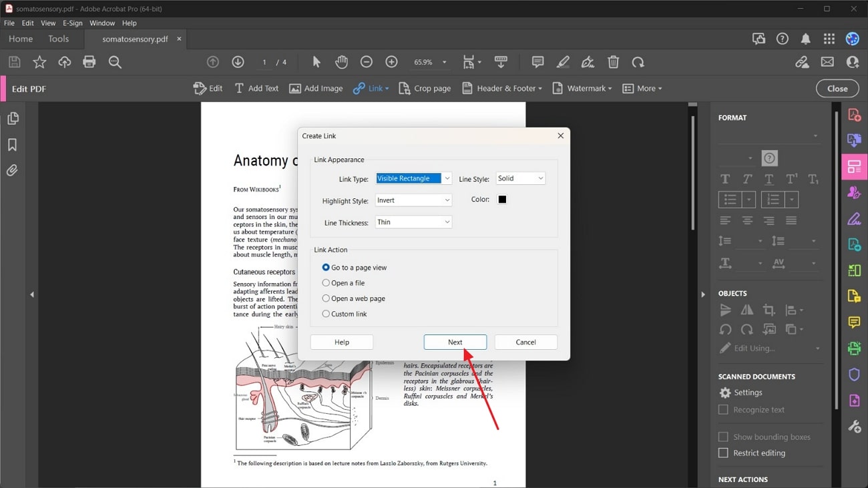Viewport: 868px width, 488px height.
Task: Select Go to a page view
Action: pyautogui.click(x=354, y=267)
